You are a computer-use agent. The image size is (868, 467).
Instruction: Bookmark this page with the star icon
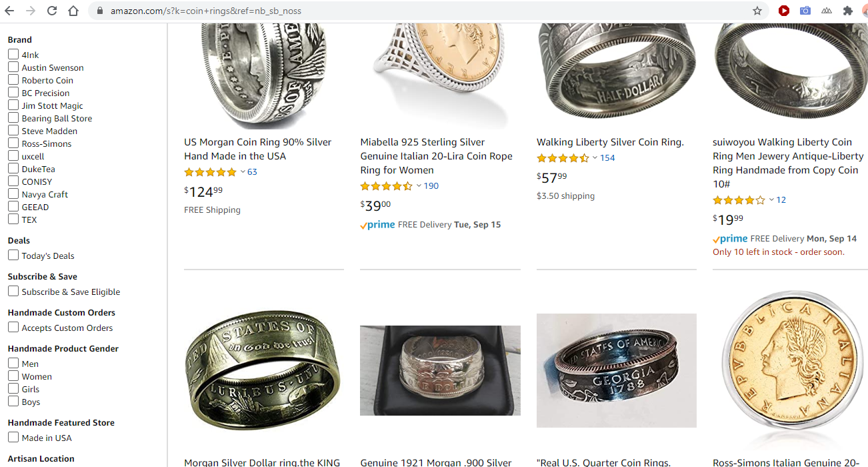point(757,11)
